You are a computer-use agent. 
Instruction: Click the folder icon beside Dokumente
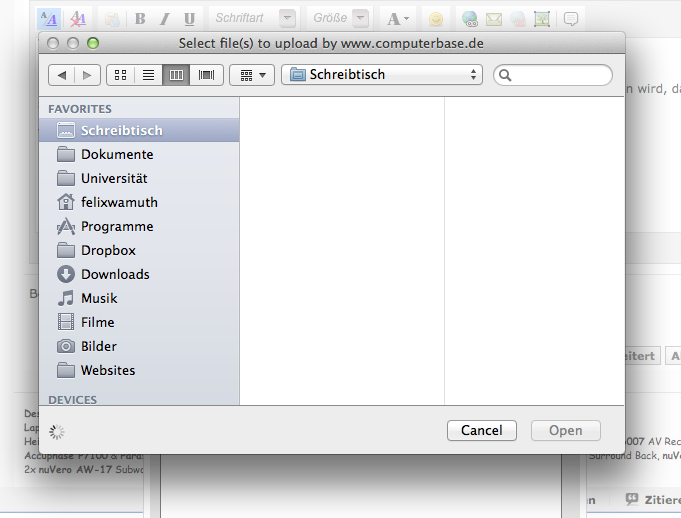click(66, 154)
